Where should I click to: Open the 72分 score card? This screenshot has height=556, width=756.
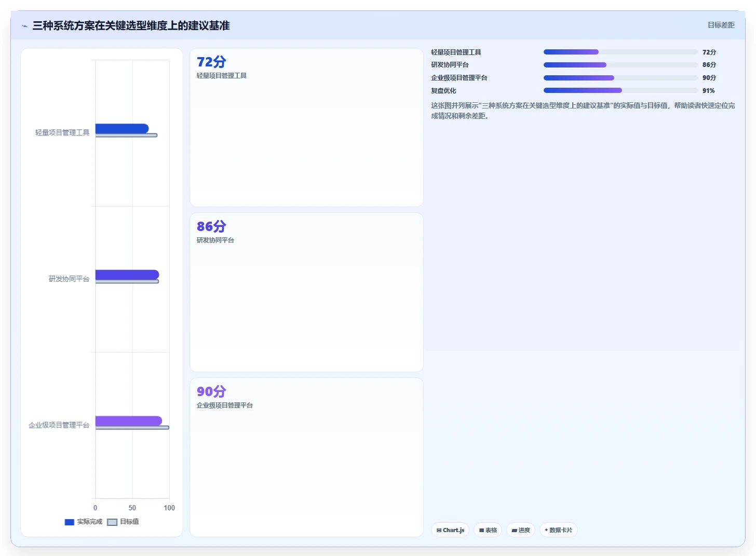[x=306, y=128]
